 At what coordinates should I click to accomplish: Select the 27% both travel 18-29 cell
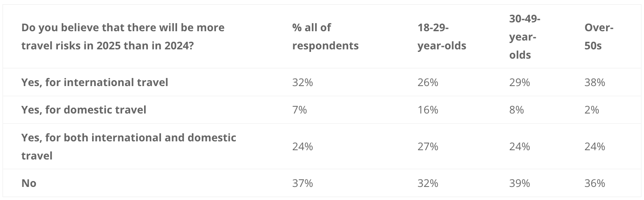(428, 146)
